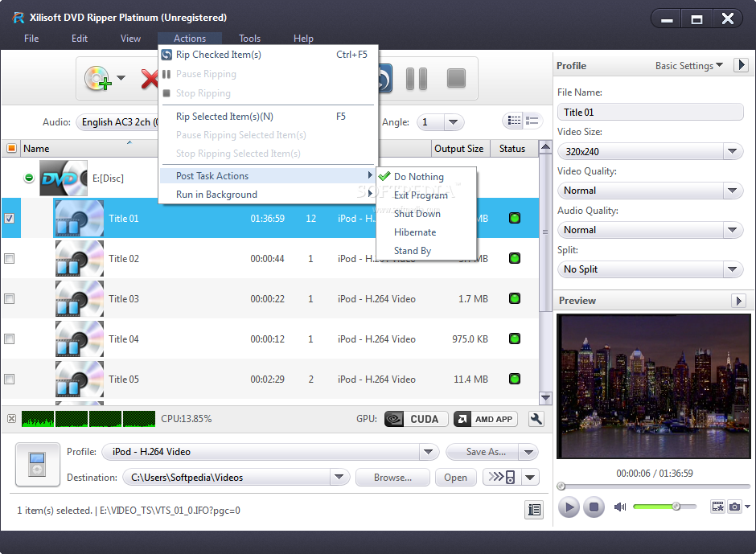The height and width of the screenshot is (554, 756).
Task: Click the video clip icon below the preview
Action: [718, 507]
